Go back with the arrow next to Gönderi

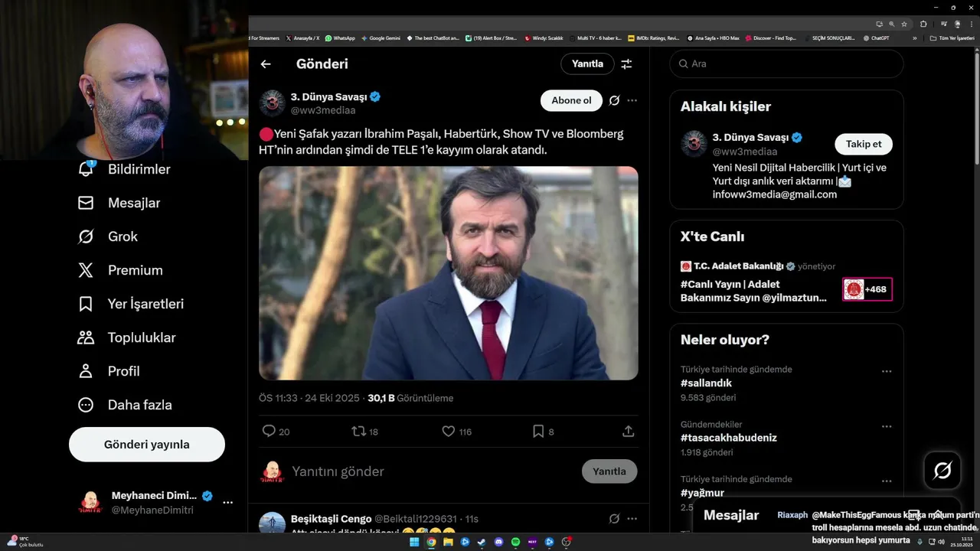[x=266, y=64]
